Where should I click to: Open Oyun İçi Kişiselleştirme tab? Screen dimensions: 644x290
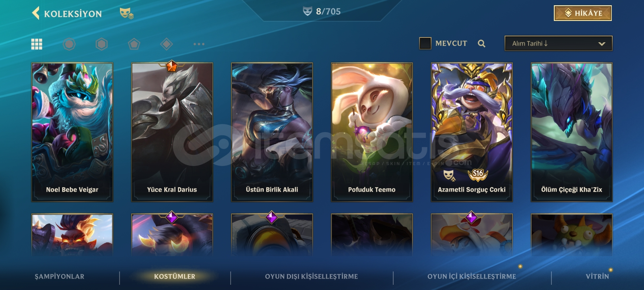472,276
